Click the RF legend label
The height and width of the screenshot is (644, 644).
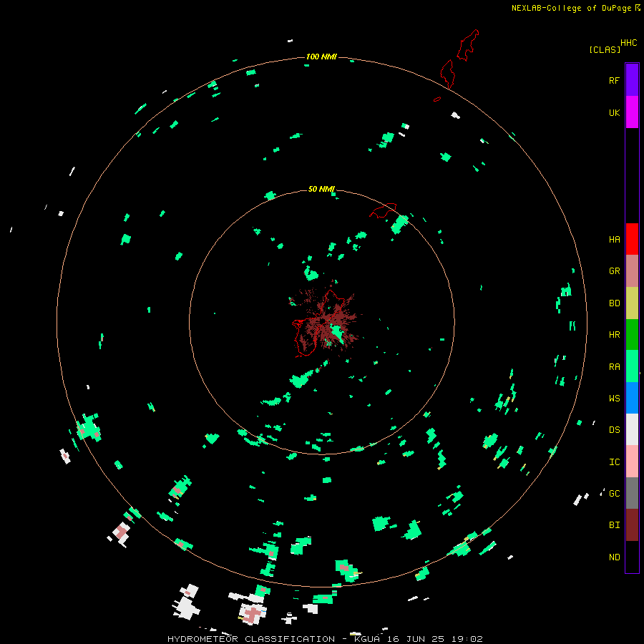coord(614,81)
